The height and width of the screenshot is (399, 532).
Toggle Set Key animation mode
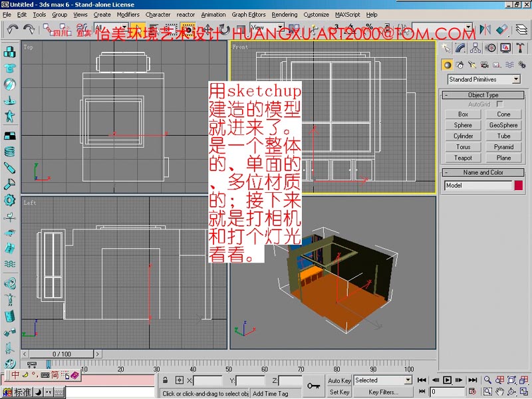tap(339, 392)
